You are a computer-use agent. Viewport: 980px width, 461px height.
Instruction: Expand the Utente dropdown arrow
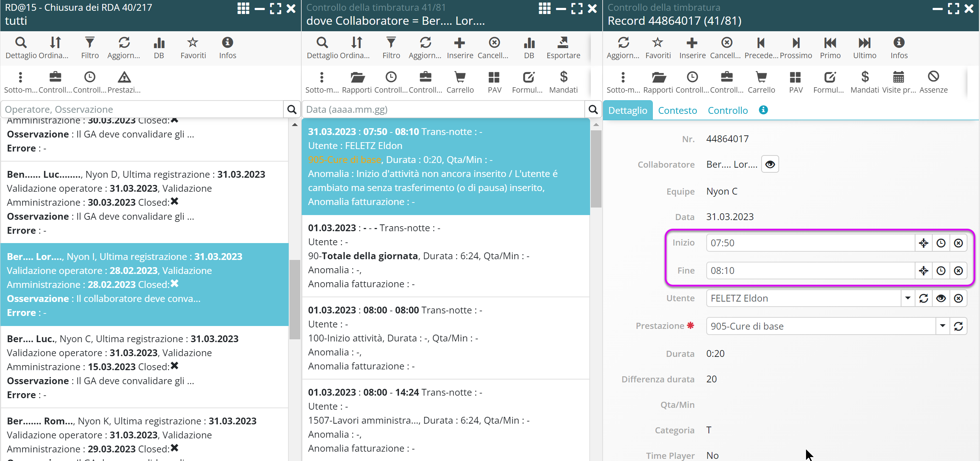pyautogui.click(x=908, y=298)
